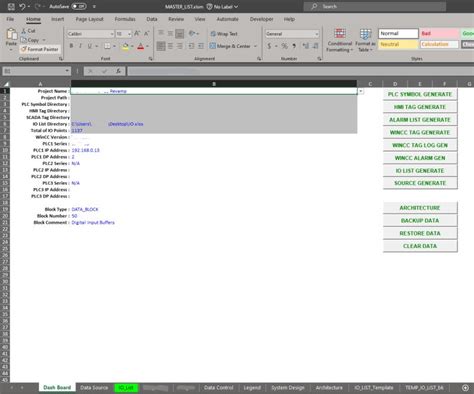Click Merge & Center
Screen dimensions: 474x394
(230, 46)
